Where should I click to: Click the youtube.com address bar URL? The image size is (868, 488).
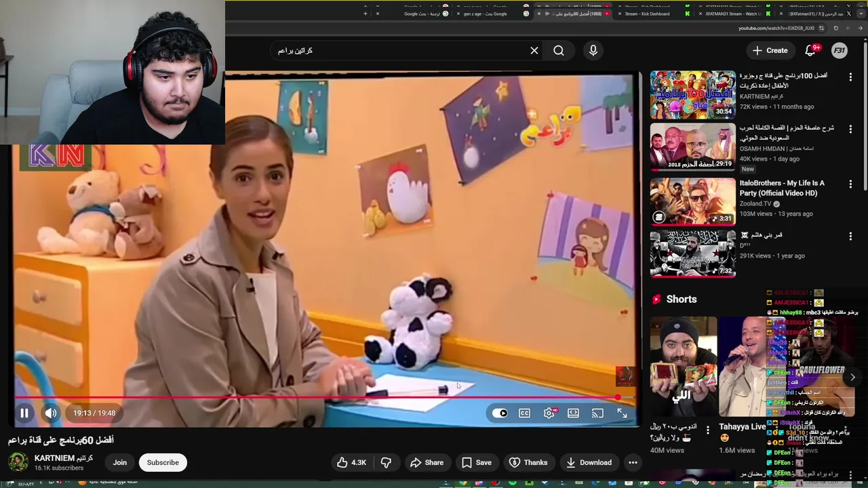click(x=776, y=28)
